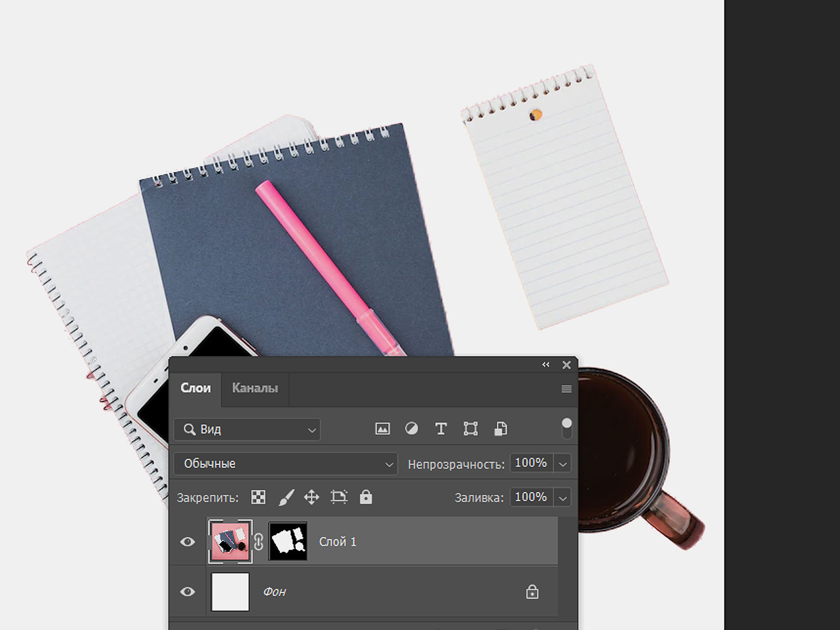The height and width of the screenshot is (630, 840).
Task: Lock layer position move icon
Action: (x=311, y=497)
